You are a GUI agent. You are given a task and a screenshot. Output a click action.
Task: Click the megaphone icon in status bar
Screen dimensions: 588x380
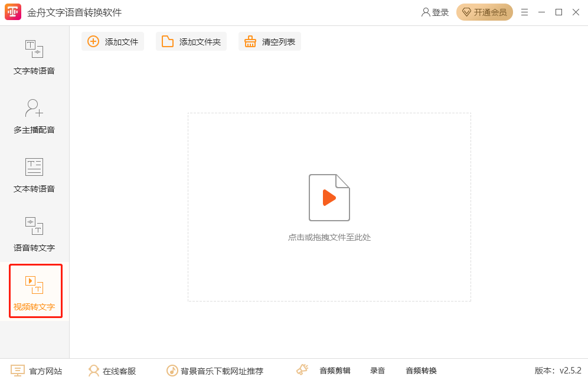coord(302,370)
